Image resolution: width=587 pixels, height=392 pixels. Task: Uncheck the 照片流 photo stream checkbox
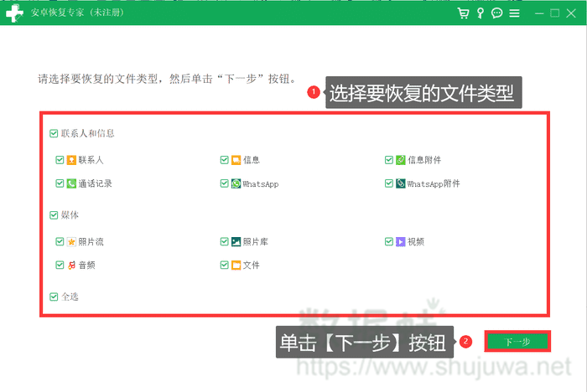point(60,242)
